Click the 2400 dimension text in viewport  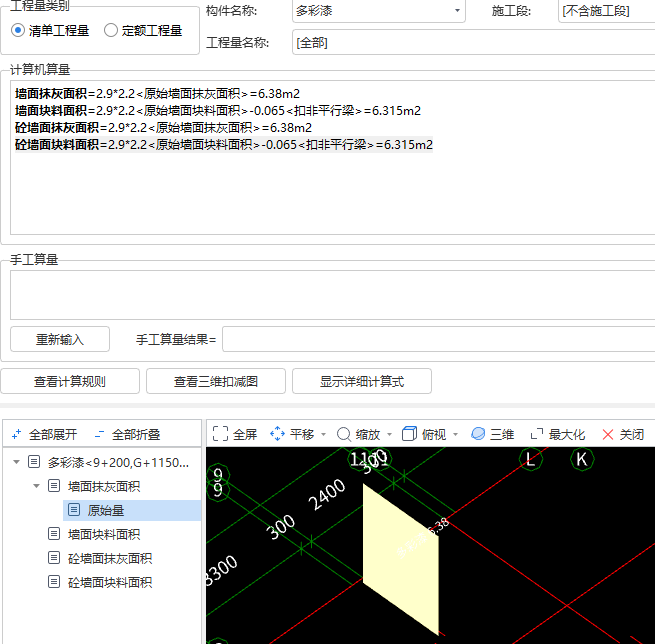tap(327, 494)
